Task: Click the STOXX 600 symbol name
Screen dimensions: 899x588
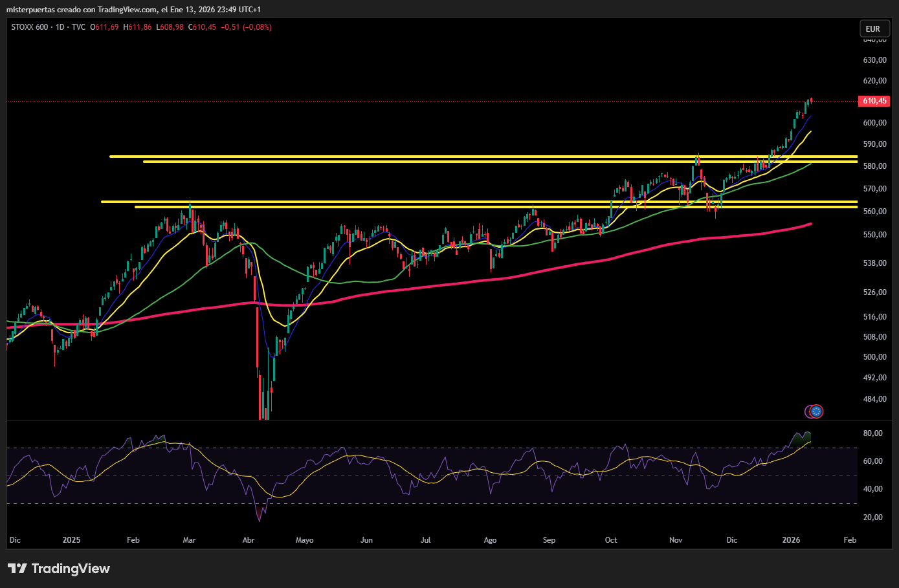Action: click(x=30, y=27)
